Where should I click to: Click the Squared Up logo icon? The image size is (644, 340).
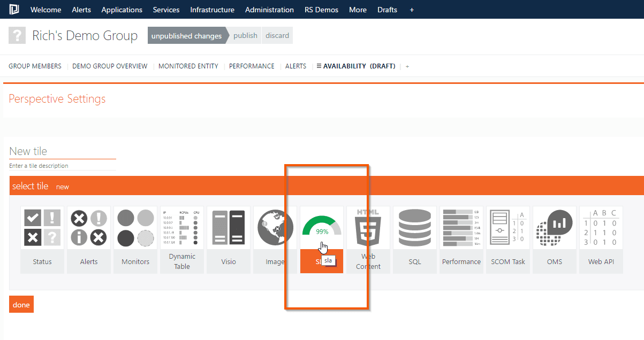[x=14, y=10]
